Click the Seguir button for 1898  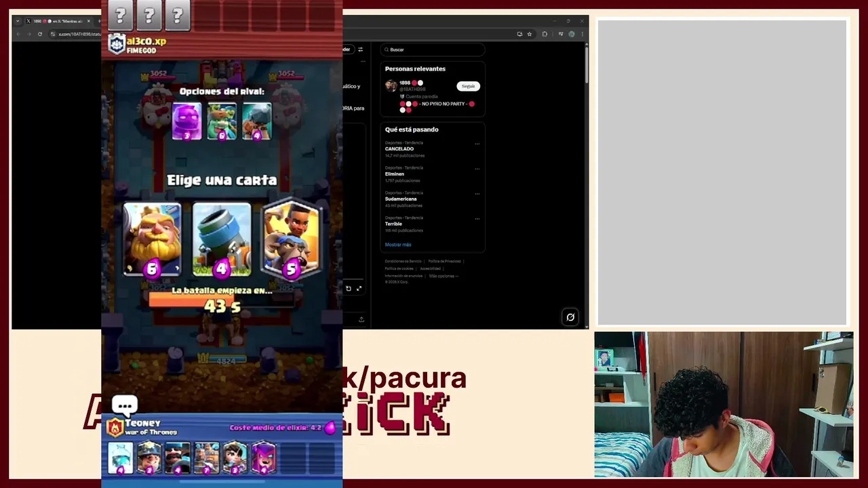pos(468,86)
